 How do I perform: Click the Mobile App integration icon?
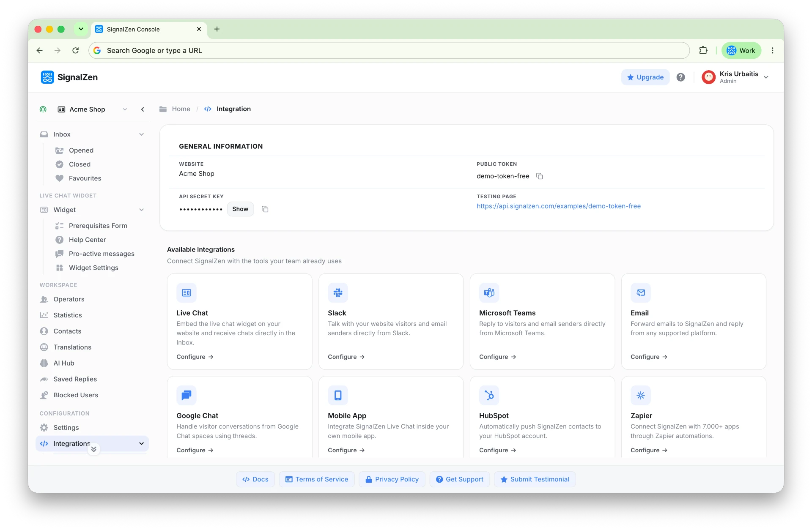point(338,395)
